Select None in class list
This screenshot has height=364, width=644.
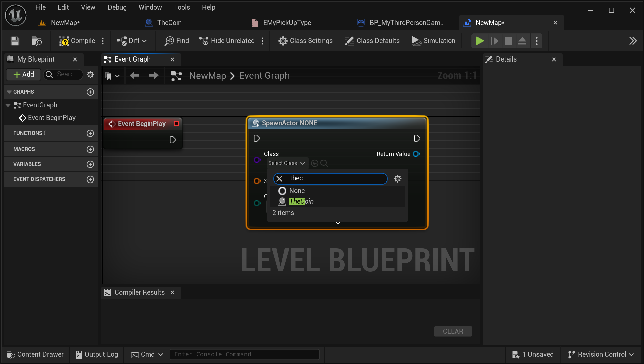pos(338,191)
